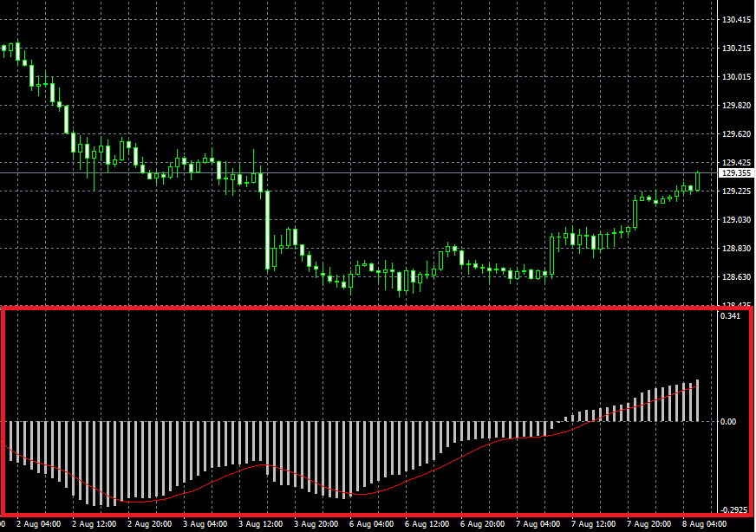
Task: Click the 7 Aug 04:00 time label
Action: pyautogui.click(x=538, y=524)
